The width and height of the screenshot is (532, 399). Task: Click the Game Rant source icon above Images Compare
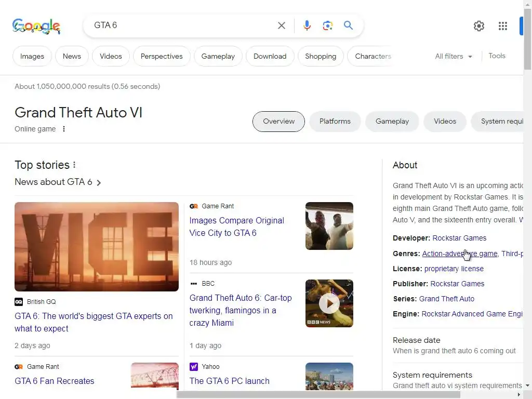coord(194,206)
